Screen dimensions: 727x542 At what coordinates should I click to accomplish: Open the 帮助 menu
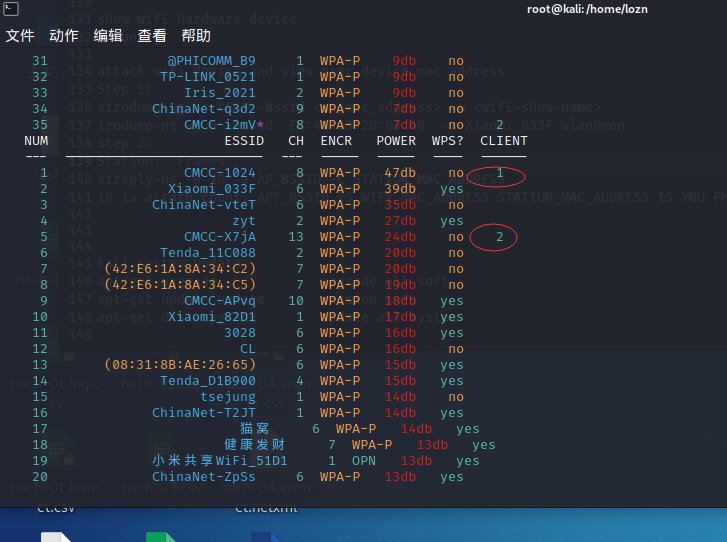196,36
